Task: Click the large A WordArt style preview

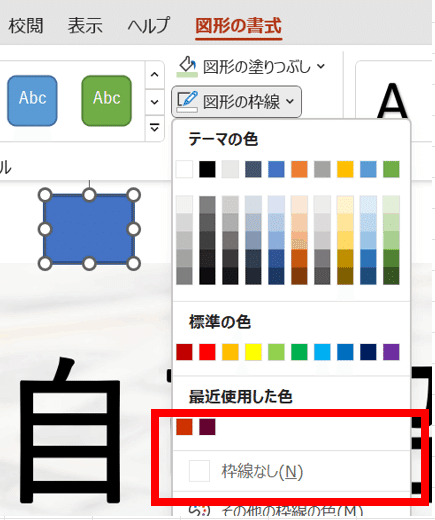Action: (x=393, y=101)
